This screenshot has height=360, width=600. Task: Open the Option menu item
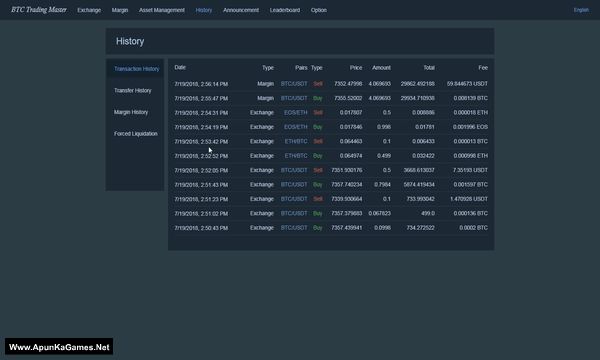coord(319,10)
